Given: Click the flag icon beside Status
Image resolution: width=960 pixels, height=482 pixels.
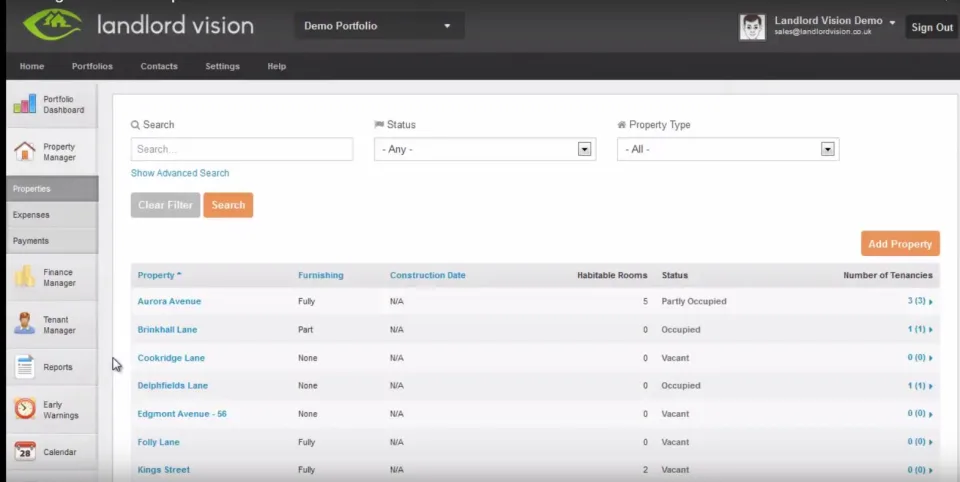Looking at the screenshot, I should point(379,124).
